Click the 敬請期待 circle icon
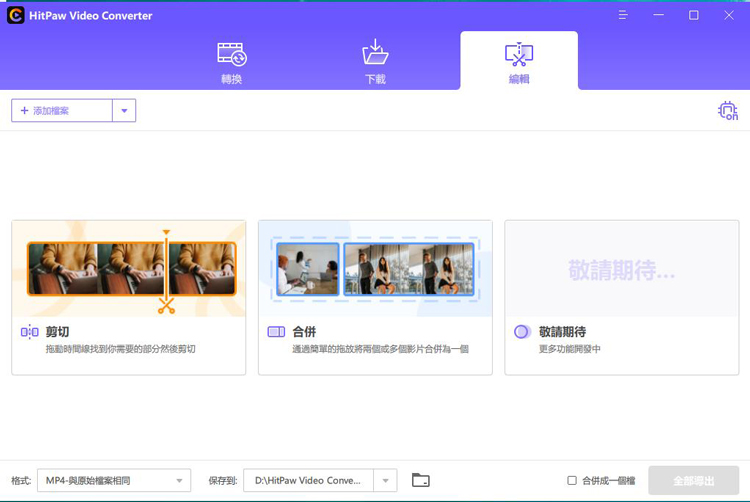750x502 pixels. (x=522, y=331)
